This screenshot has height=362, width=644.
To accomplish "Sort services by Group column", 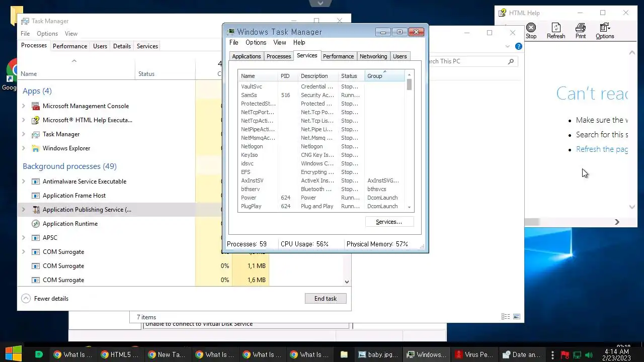I will (384, 76).
